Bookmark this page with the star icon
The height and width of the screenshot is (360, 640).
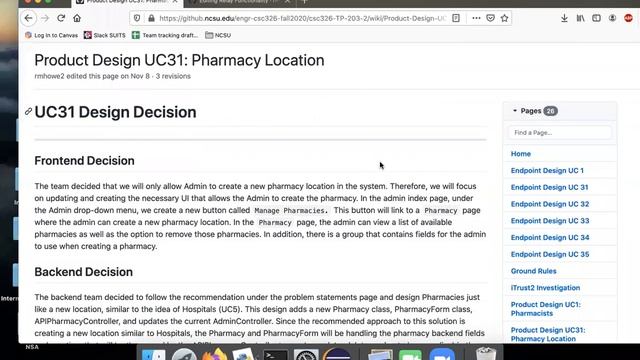(504, 18)
